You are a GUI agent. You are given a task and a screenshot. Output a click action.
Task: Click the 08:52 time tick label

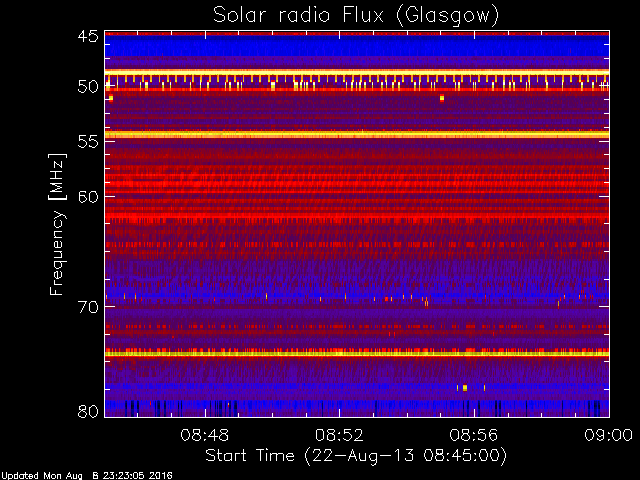[339, 435]
